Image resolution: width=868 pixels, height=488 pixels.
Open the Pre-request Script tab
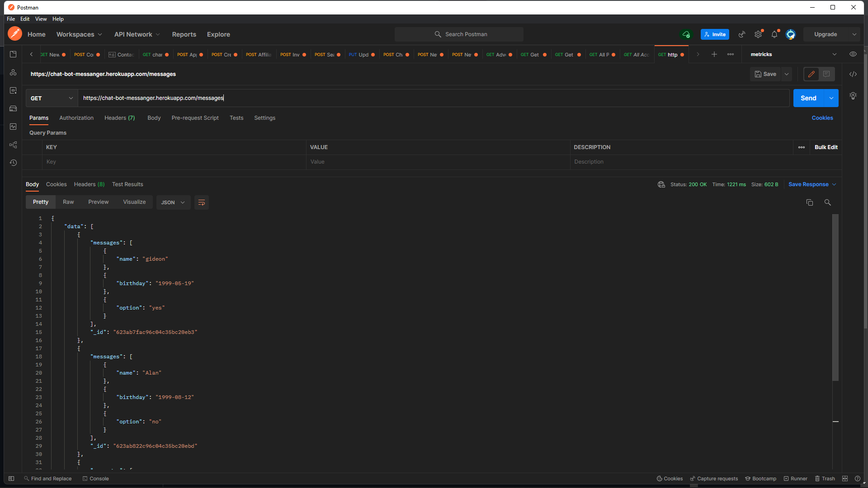(195, 118)
